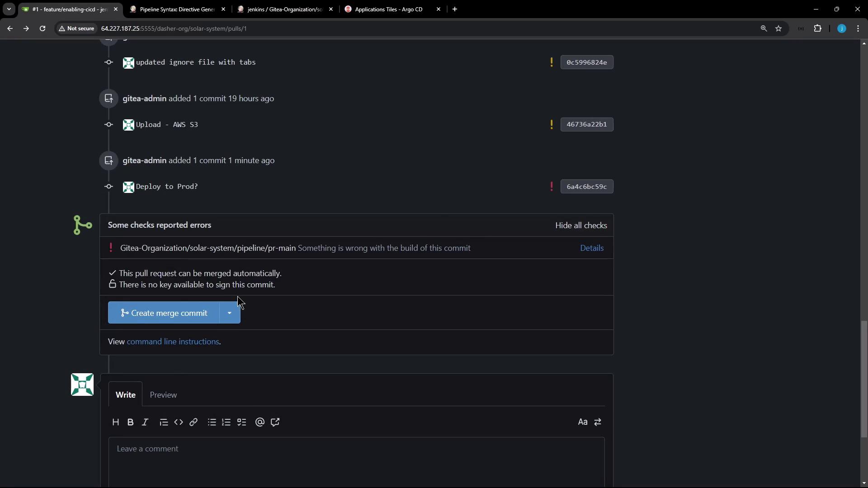
Task: Mention a user with the @ icon
Action: (x=260, y=422)
